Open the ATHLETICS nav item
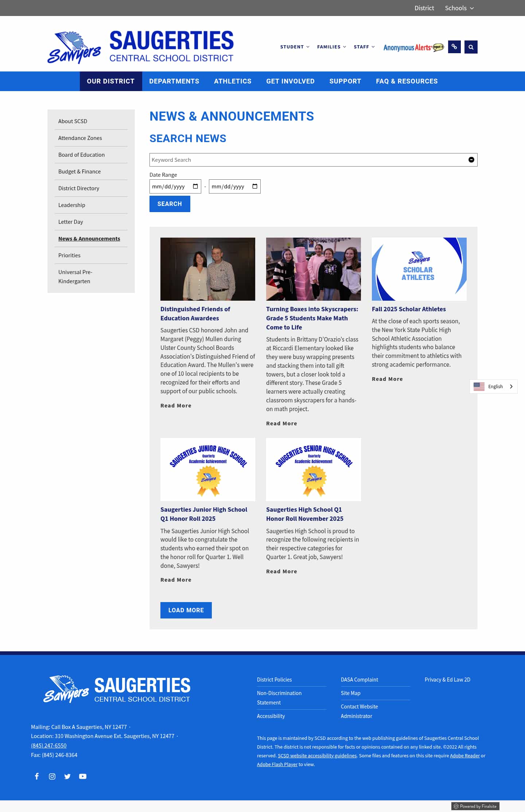The height and width of the screenshot is (812, 525). tap(233, 81)
